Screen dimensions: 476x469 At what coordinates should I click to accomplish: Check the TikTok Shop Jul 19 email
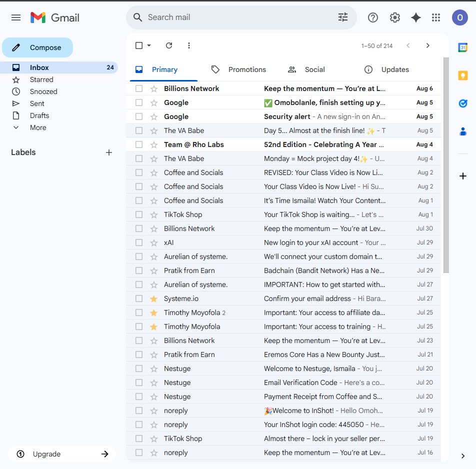pos(139,438)
